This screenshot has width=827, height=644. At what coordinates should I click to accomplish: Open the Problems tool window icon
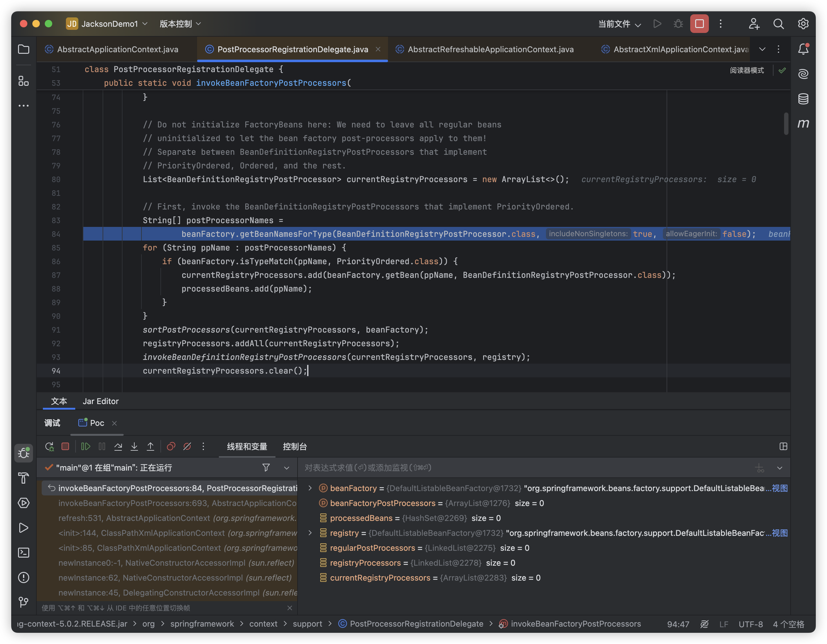pyautogui.click(x=24, y=577)
